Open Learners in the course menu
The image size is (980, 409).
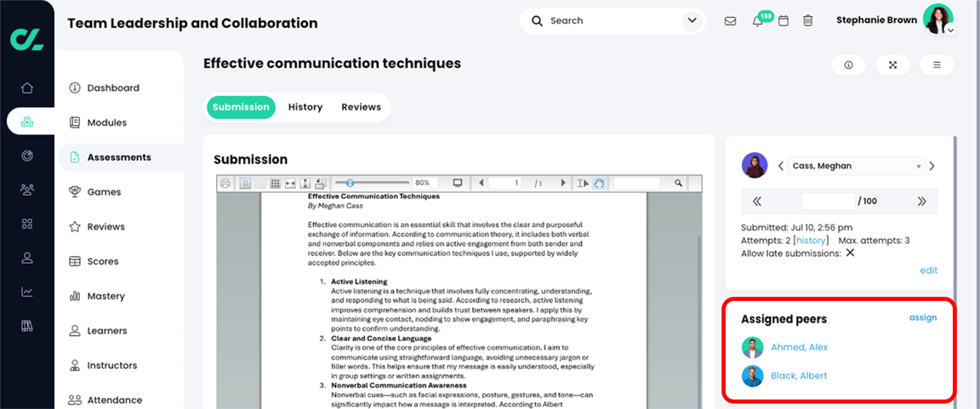(107, 331)
